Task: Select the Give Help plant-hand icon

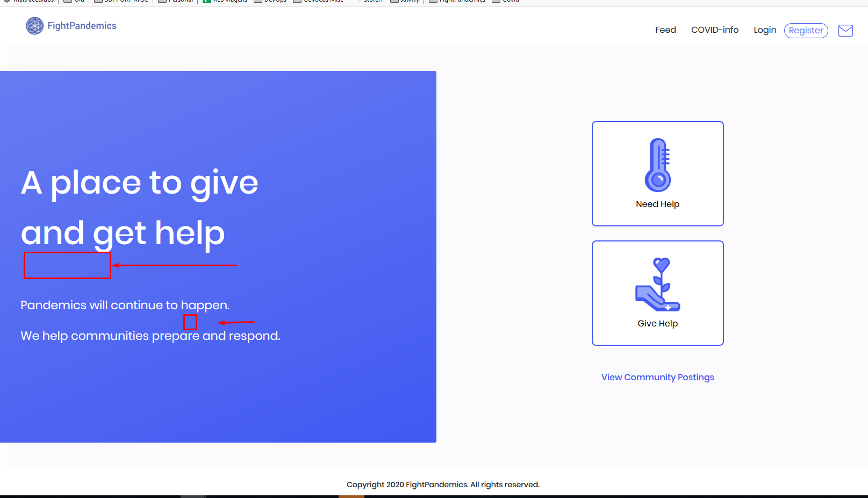Action: [x=658, y=284]
